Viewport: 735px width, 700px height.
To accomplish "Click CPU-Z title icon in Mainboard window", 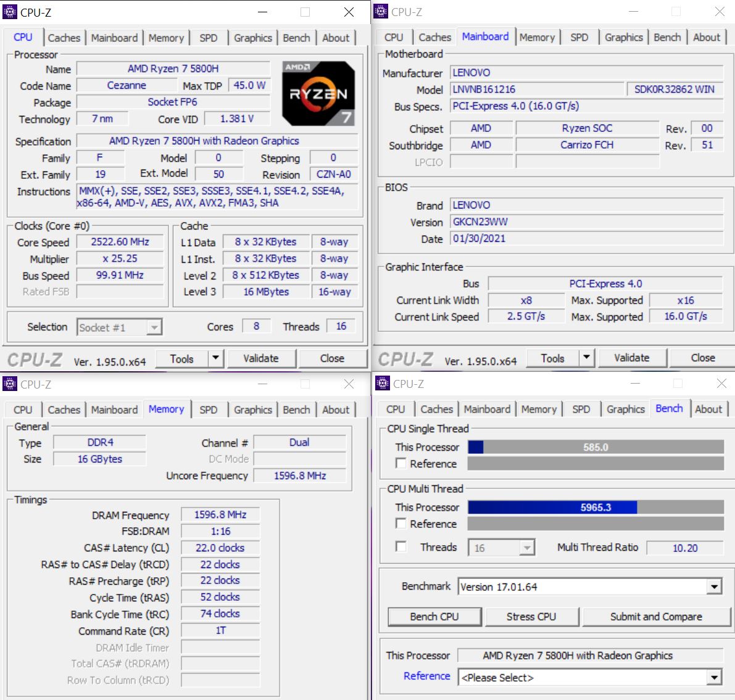I will [381, 12].
